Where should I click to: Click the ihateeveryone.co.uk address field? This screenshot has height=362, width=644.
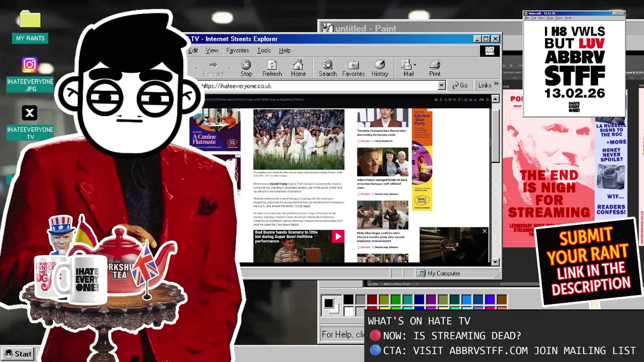coord(319,86)
